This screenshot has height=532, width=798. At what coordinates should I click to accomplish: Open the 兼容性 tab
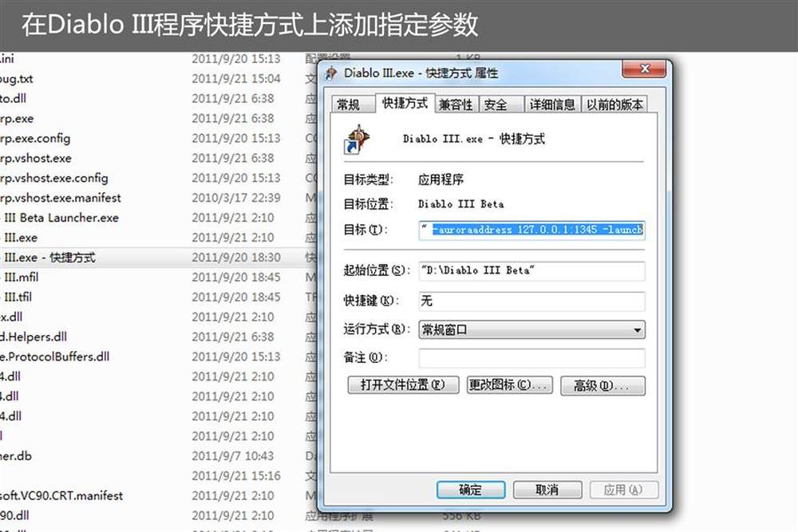pyautogui.click(x=456, y=104)
